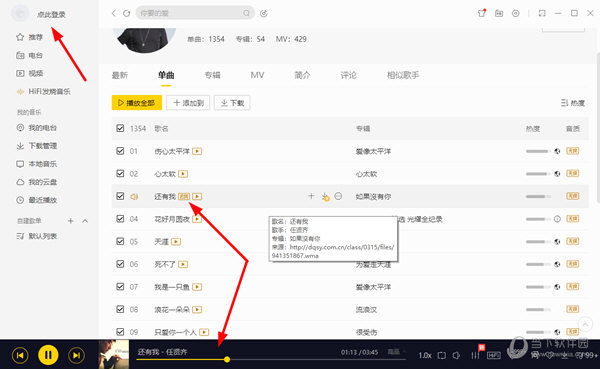The width and height of the screenshot is (600, 369).
Task: Click the HiFi badge in player bar
Action: click(x=494, y=355)
